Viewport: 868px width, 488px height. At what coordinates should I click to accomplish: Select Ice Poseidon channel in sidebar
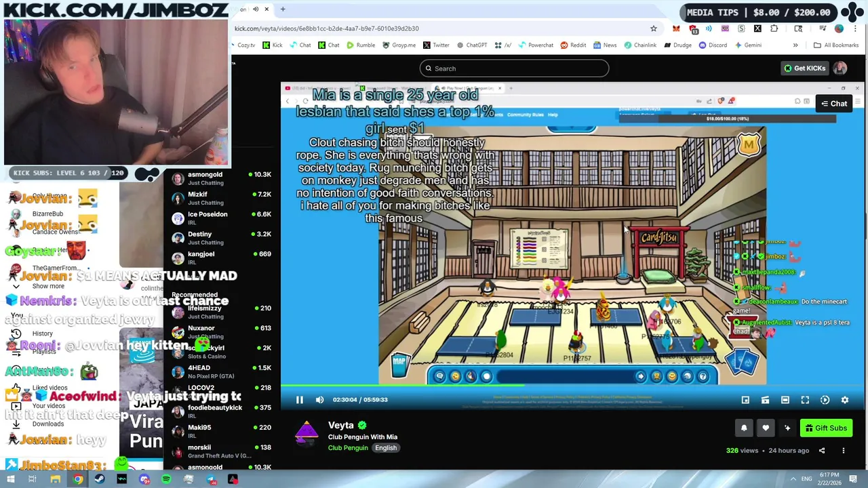pos(221,218)
